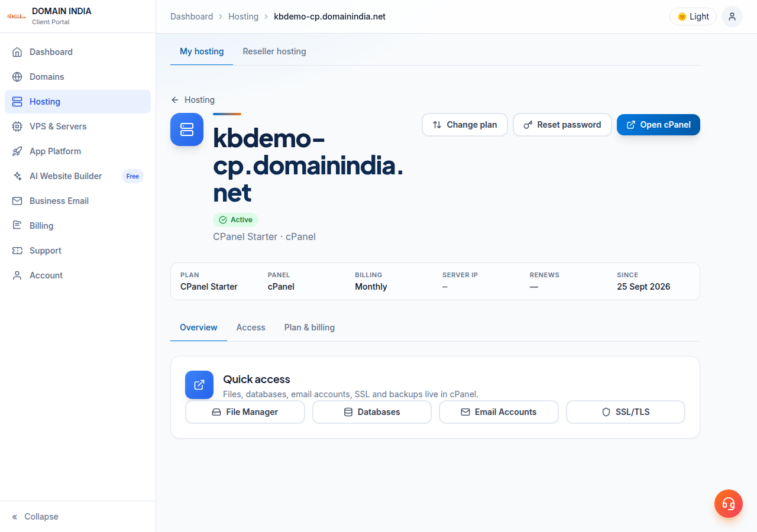Screen dimensions: 757x532
Task: Click the Billing receipt icon
Action: click(x=17, y=226)
